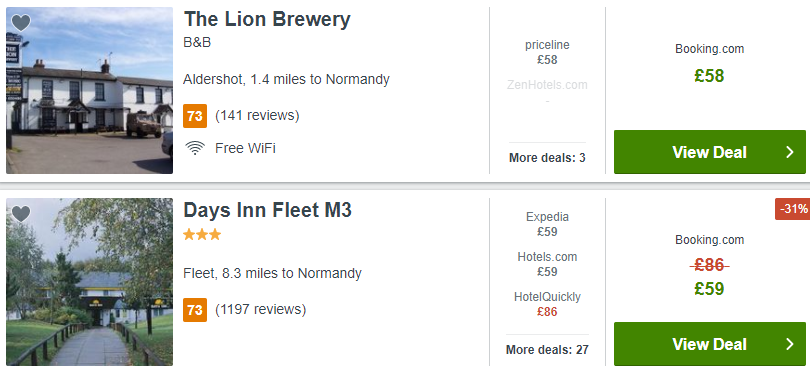Image resolution: width=810 pixels, height=370 pixels.
Task: Click the Free WiFi signal icon
Action: [195, 148]
